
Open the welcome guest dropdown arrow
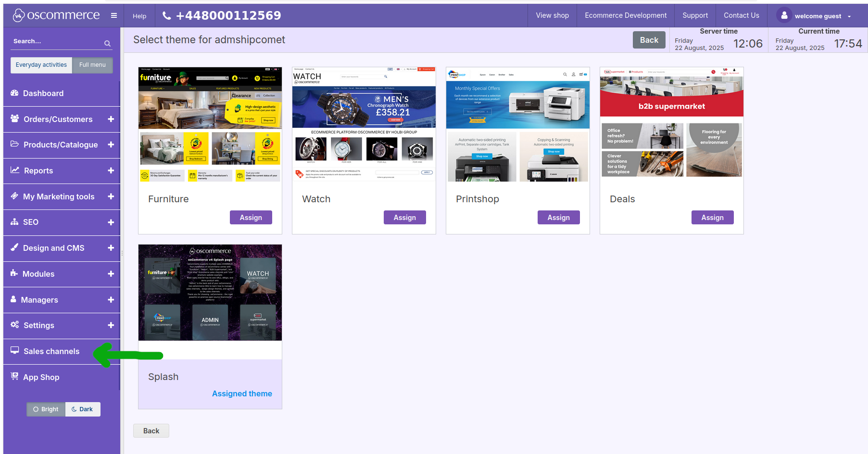coord(849,16)
